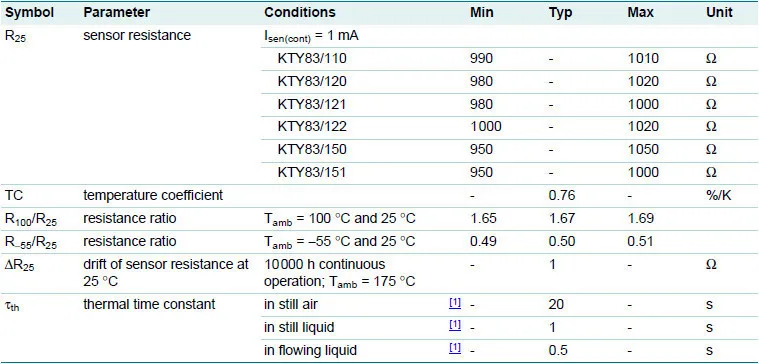The image size is (759, 364).
Task: Select the KTY83/110 row label
Action: 312,59
